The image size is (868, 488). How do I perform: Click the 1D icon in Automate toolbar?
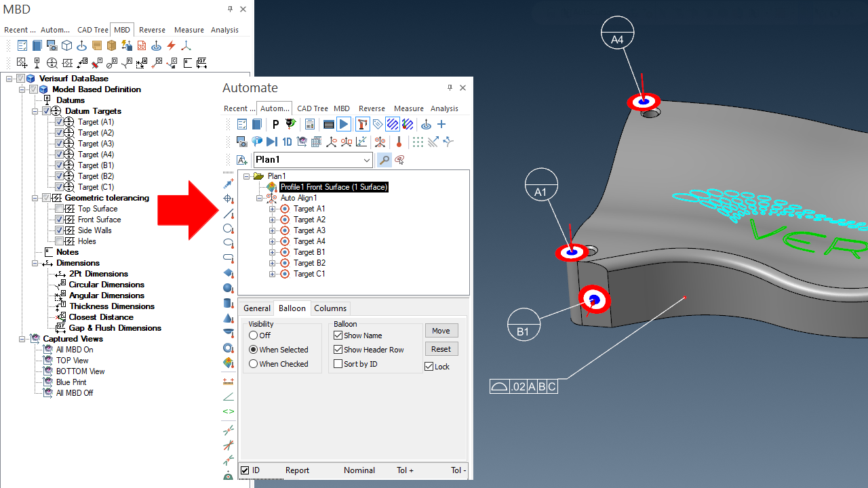click(287, 142)
